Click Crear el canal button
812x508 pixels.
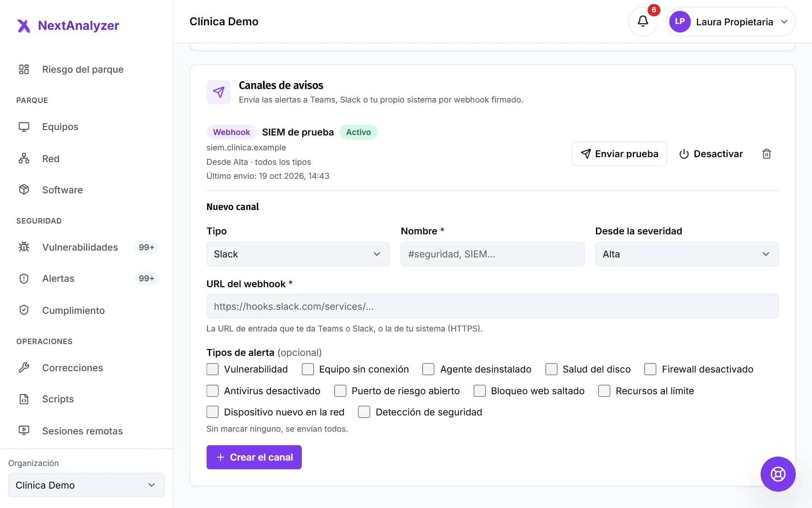tap(254, 457)
